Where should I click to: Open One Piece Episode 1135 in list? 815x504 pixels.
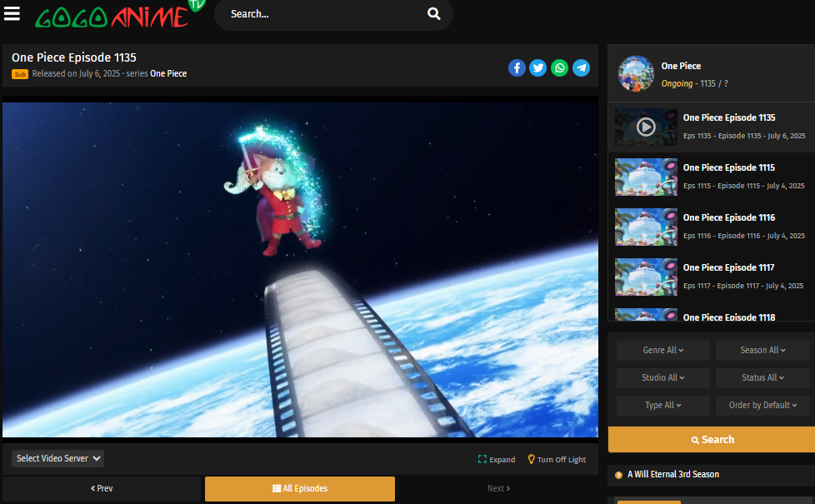tap(729, 118)
